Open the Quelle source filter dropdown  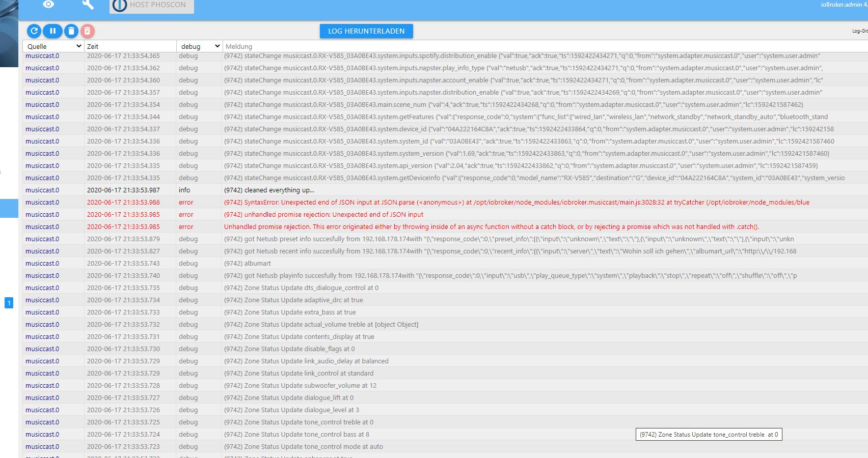(x=54, y=46)
